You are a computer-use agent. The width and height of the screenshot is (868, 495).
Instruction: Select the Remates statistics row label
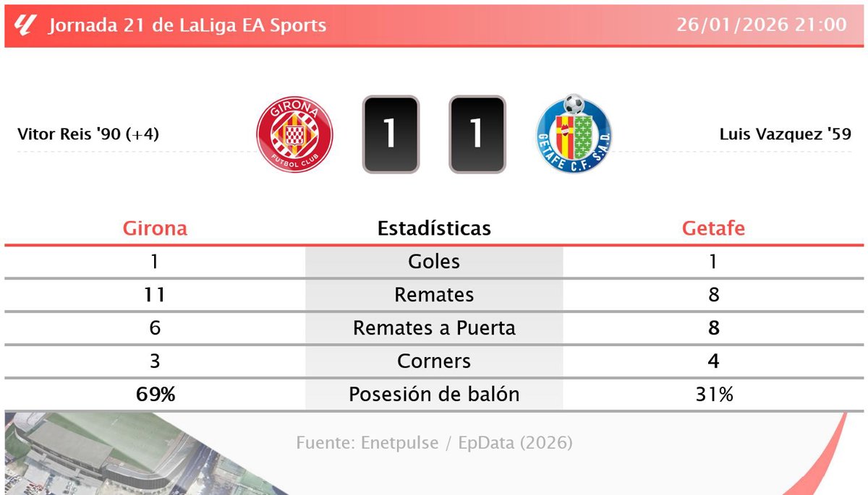point(434,295)
